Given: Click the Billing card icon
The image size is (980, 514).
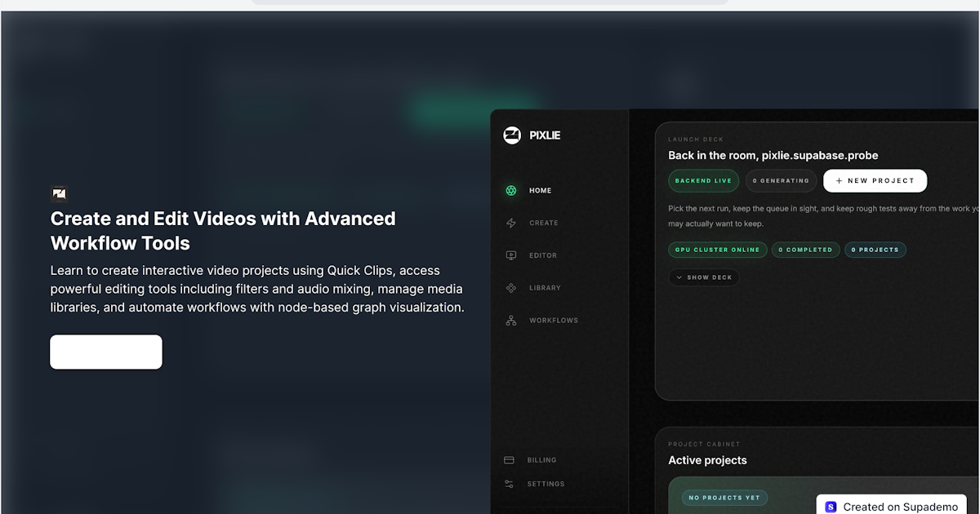Looking at the screenshot, I should click(x=510, y=460).
